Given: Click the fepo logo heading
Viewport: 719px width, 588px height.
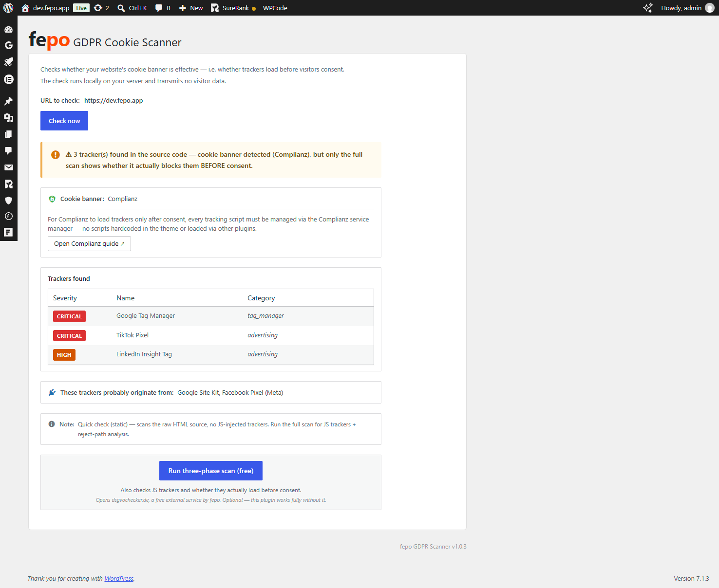Looking at the screenshot, I should tap(49, 39).
